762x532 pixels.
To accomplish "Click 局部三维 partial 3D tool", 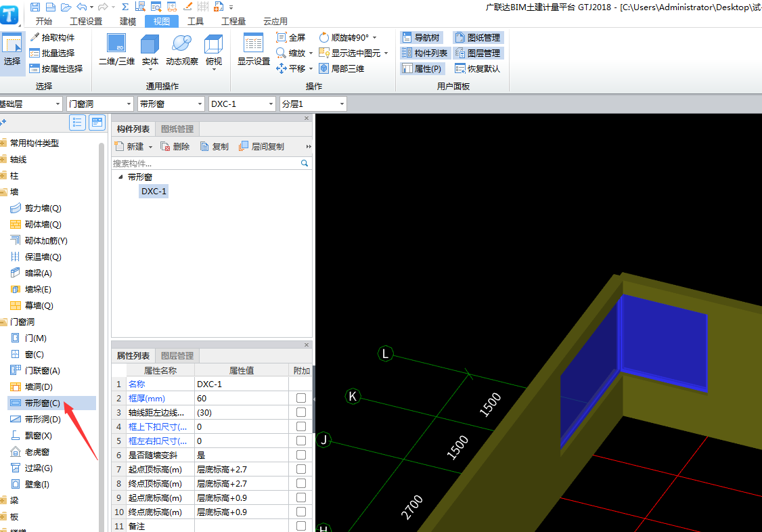I will click(x=342, y=68).
